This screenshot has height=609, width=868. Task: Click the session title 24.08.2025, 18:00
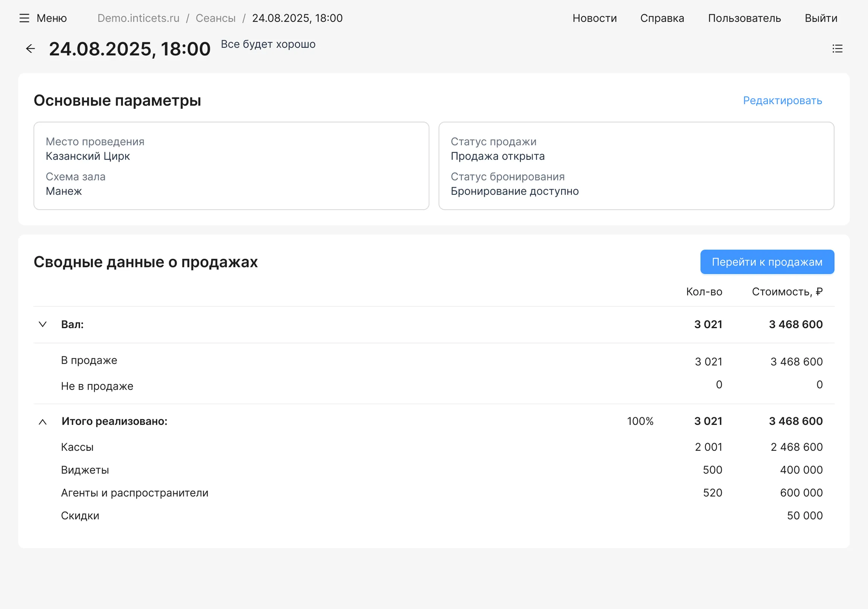click(x=129, y=48)
